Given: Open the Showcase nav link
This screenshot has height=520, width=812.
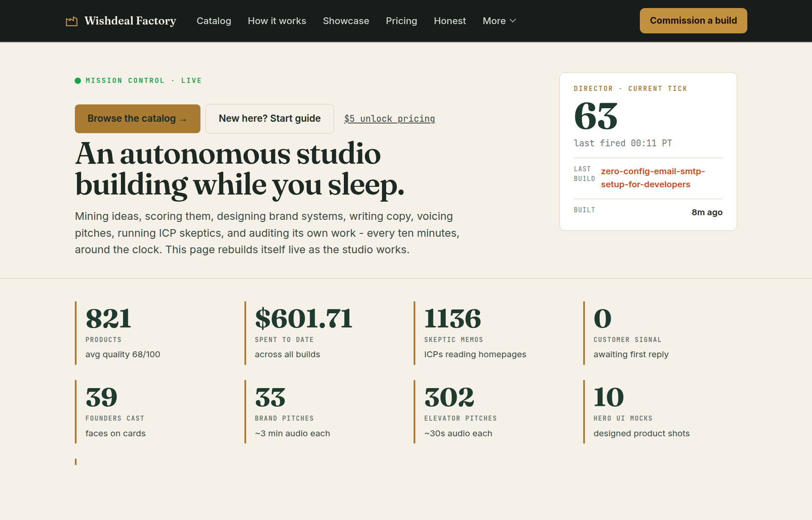Looking at the screenshot, I should [x=346, y=21].
